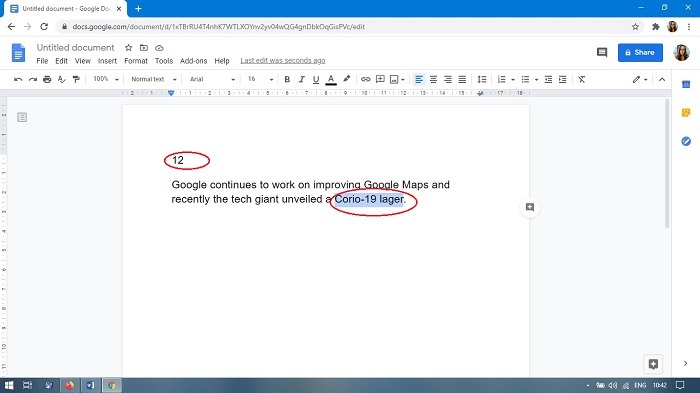This screenshot has height=393, width=700.
Task: Change the text color with A icon
Action: [331, 79]
